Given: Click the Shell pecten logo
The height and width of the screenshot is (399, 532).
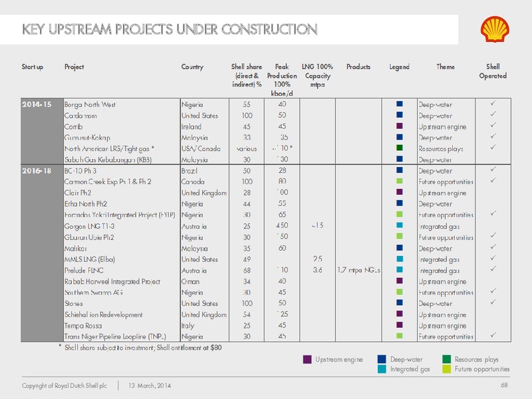Looking at the screenshot, I should (495, 29).
